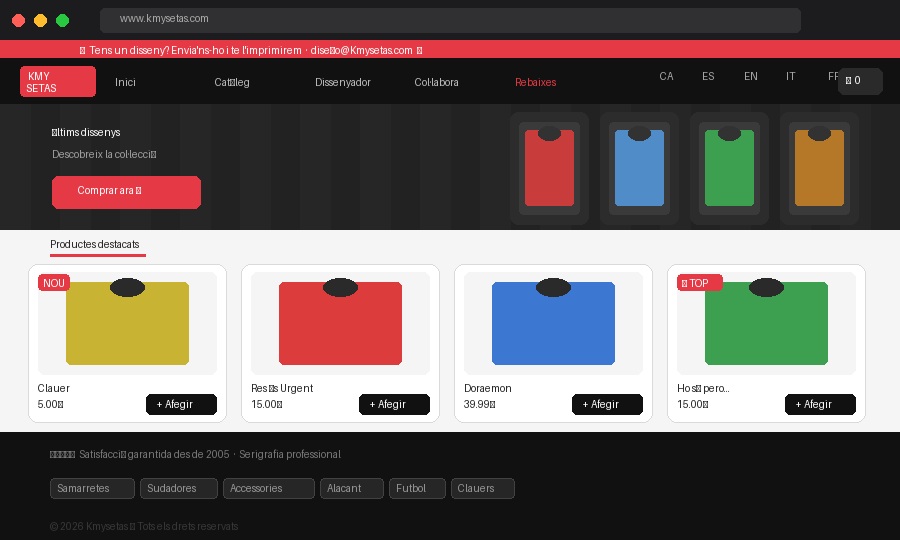The height and width of the screenshot is (540, 900).
Task: Click the TOP badge on green product
Action: coord(699,283)
